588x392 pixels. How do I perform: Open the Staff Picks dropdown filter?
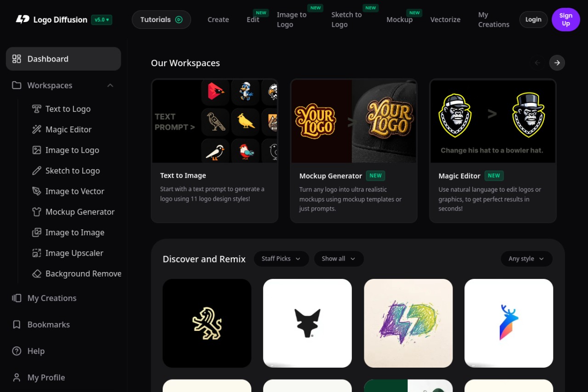pos(281,259)
